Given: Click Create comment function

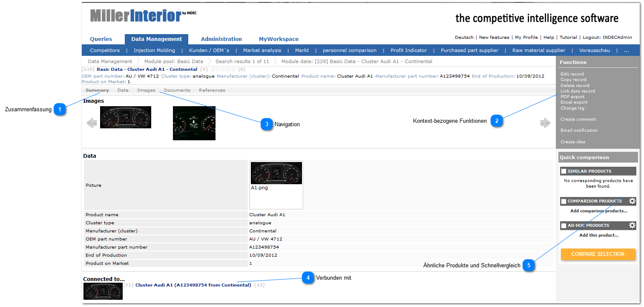Looking at the screenshot, I should (578, 119).
